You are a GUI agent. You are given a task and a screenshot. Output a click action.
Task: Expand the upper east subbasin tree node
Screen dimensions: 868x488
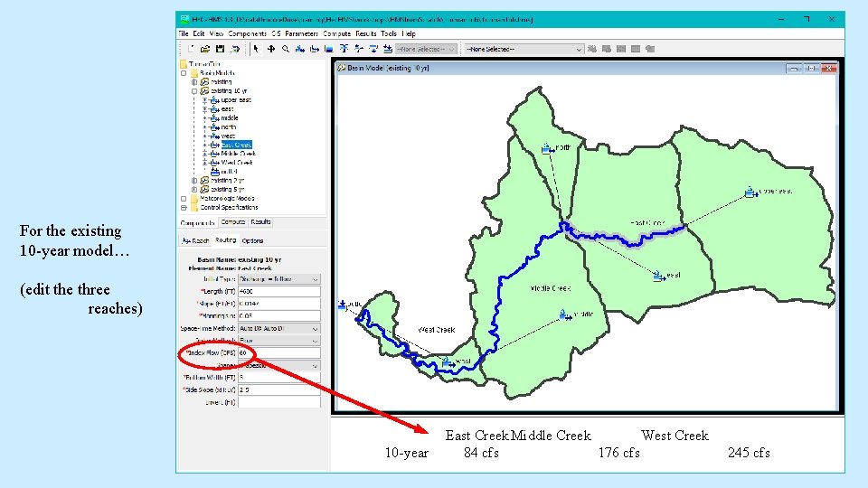[205, 100]
